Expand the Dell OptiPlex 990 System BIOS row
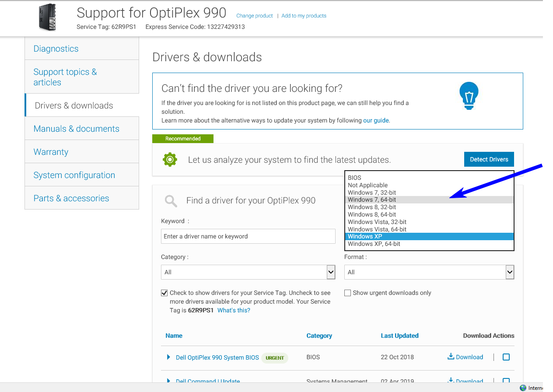 (x=168, y=357)
